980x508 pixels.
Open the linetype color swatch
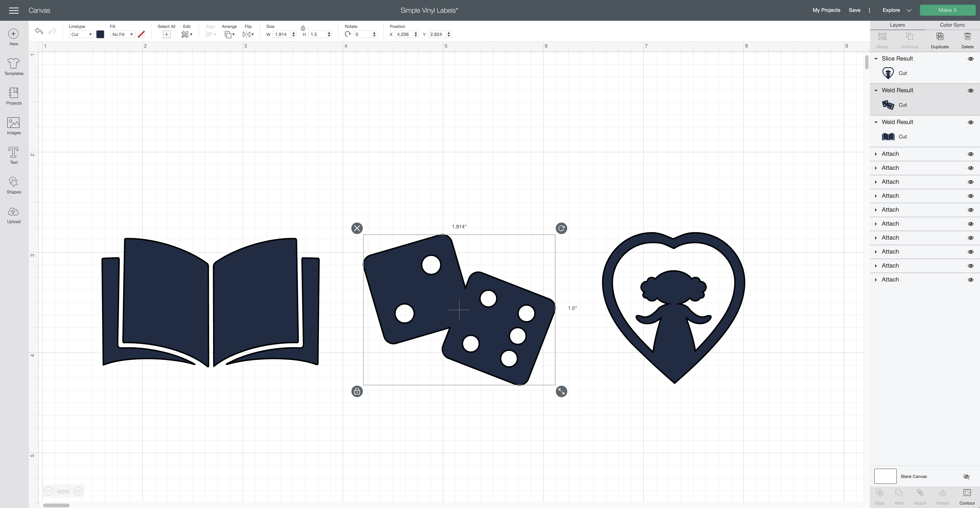pyautogui.click(x=100, y=34)
